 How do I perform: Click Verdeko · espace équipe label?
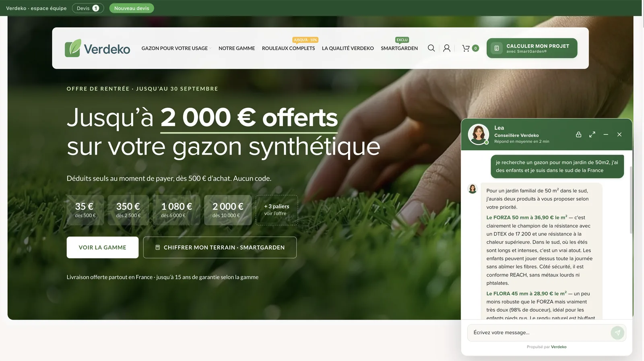click(x=36, y=8)
